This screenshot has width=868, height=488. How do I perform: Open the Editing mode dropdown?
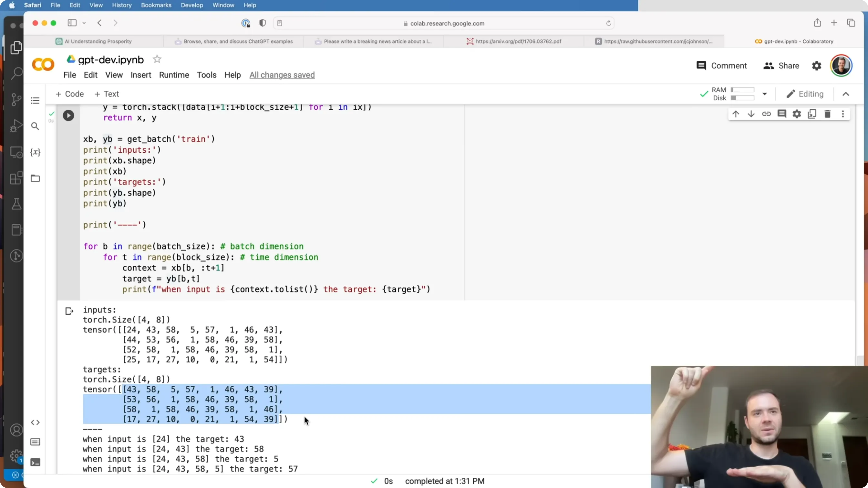[x=805, y=94]
